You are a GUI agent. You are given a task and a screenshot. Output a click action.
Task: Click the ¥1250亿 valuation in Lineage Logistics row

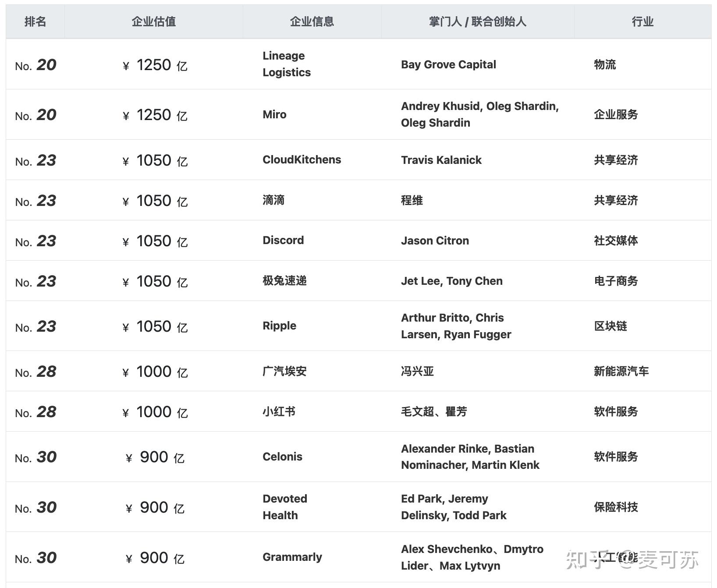(x=155, y=65)
